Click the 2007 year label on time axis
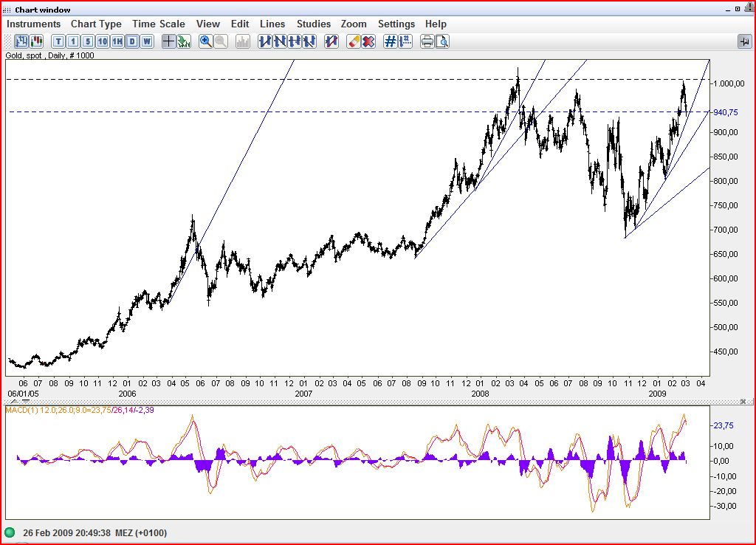The width and height of the screenshot is (756, 545). [303, 394]
